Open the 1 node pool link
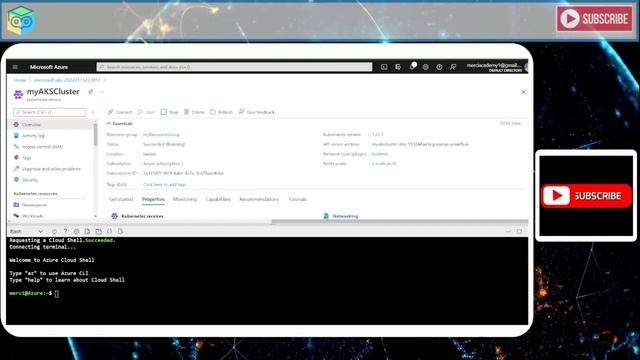 384,163
